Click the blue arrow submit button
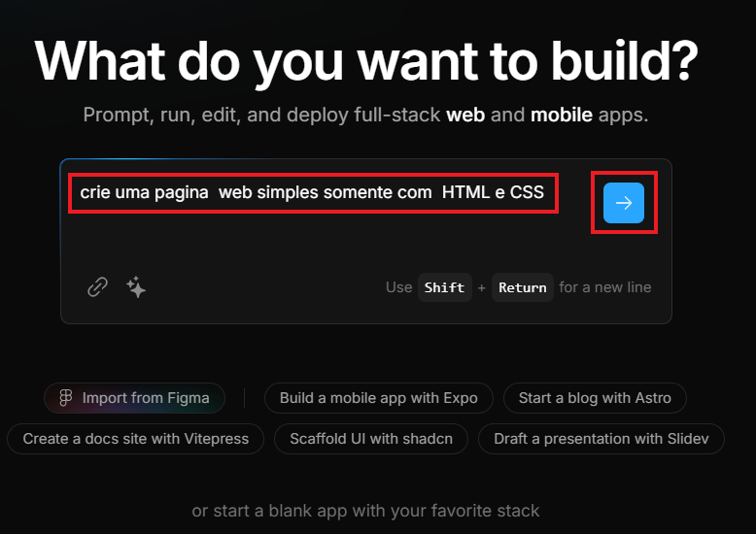756x534 pixels. click(x=624, y=203)
